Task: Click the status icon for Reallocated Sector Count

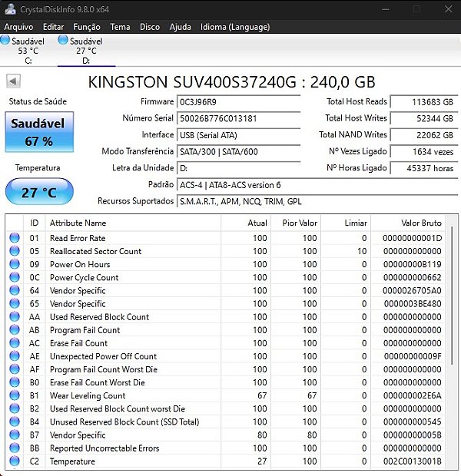Action: (x=15, y=251)
